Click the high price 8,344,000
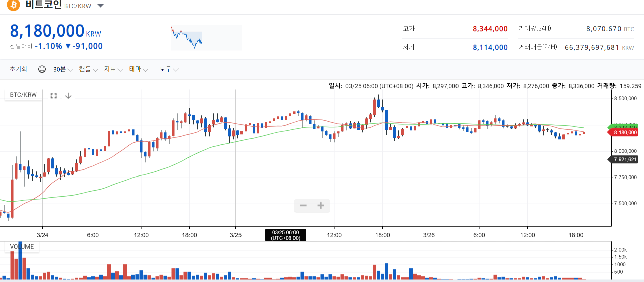644x282 pixels. [490, 29]
